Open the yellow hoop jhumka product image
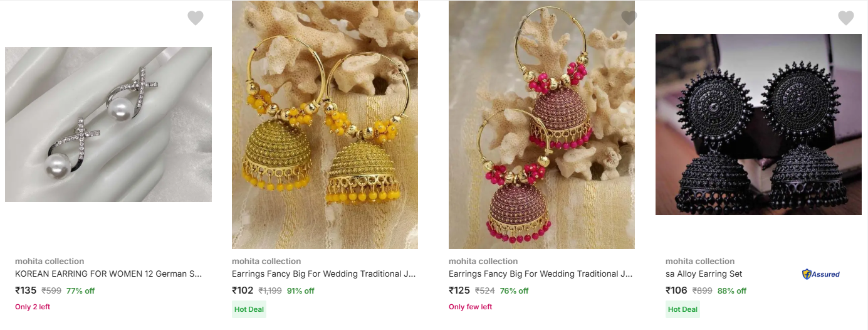Screen dimensions: 868x330 325,125
